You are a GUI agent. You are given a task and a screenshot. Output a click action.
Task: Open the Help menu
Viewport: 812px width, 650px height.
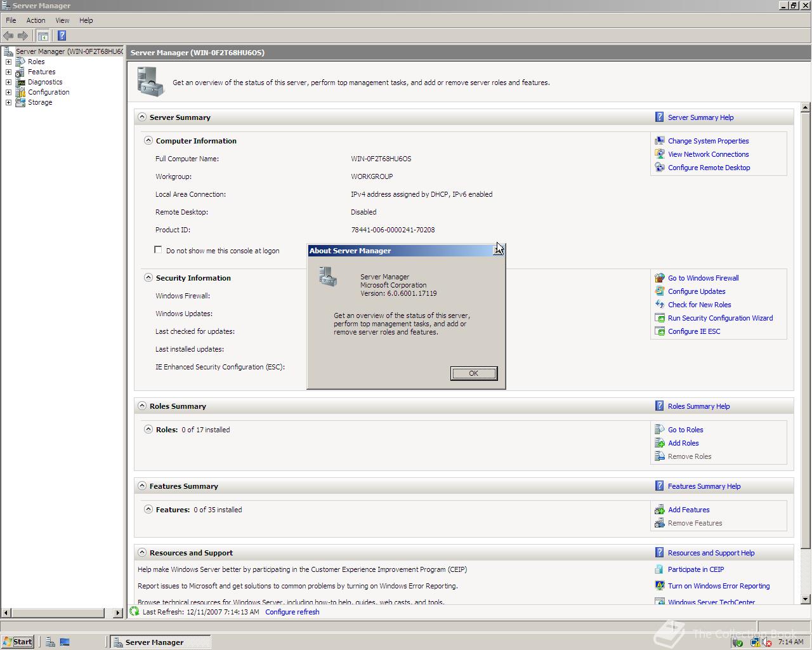click(x=86, y=20)
